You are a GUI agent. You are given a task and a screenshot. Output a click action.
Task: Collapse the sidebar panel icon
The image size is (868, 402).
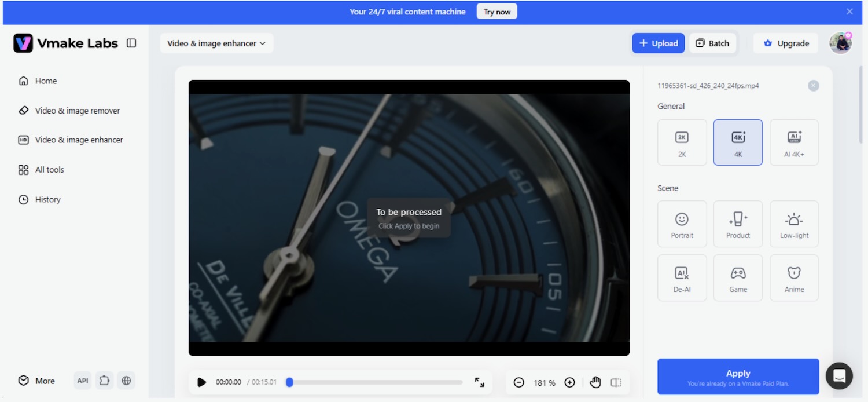click(x=131, y=43)
